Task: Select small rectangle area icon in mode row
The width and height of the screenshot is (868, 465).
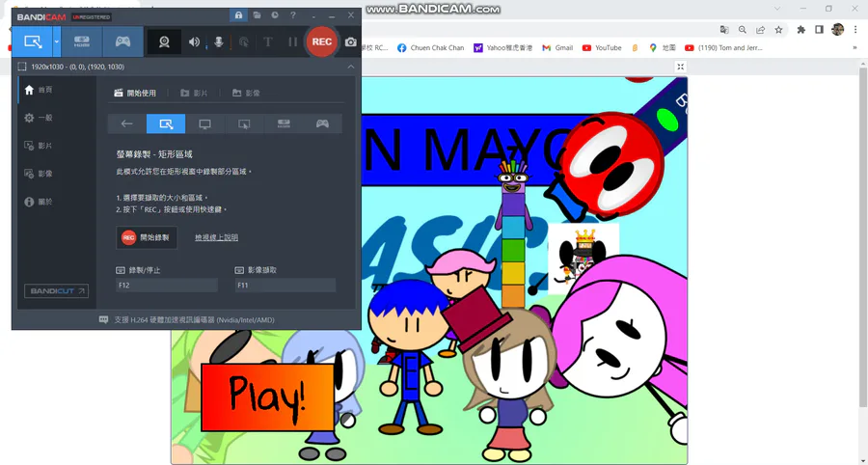Action: tap(166, 124)
